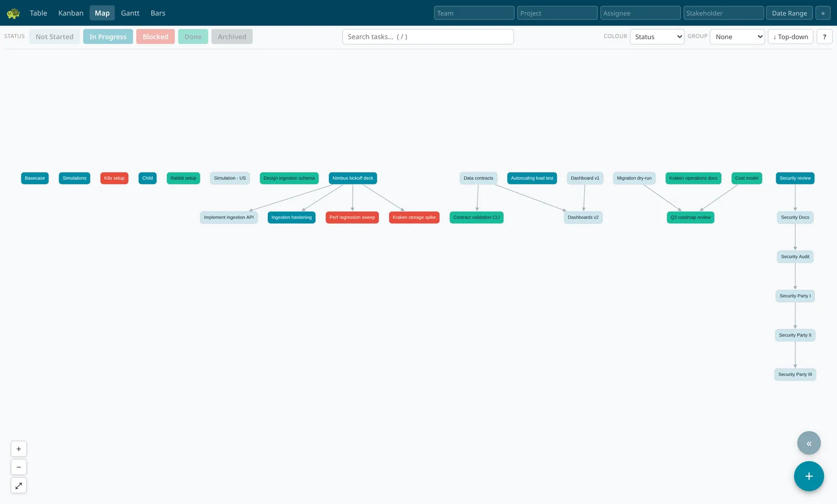Viewport: 837px width, 504px height.
Task: Select the Contract validation CLI node
Action: coord(477,217)
